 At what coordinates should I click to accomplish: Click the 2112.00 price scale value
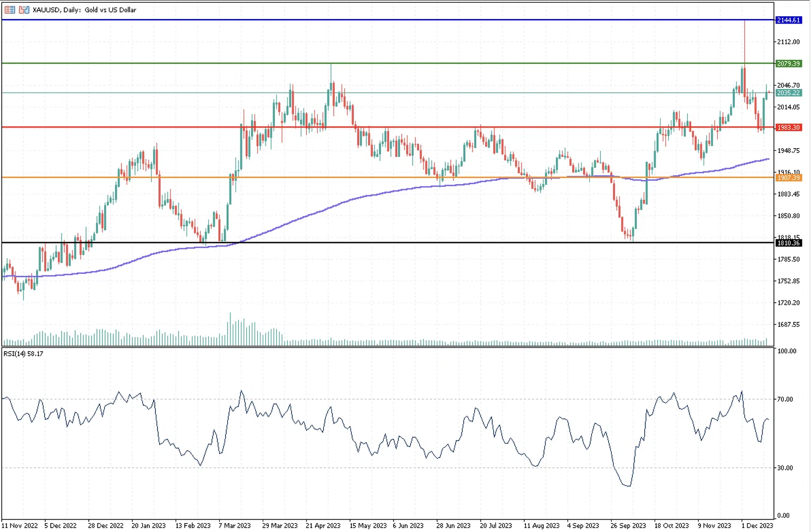(788, 42)
